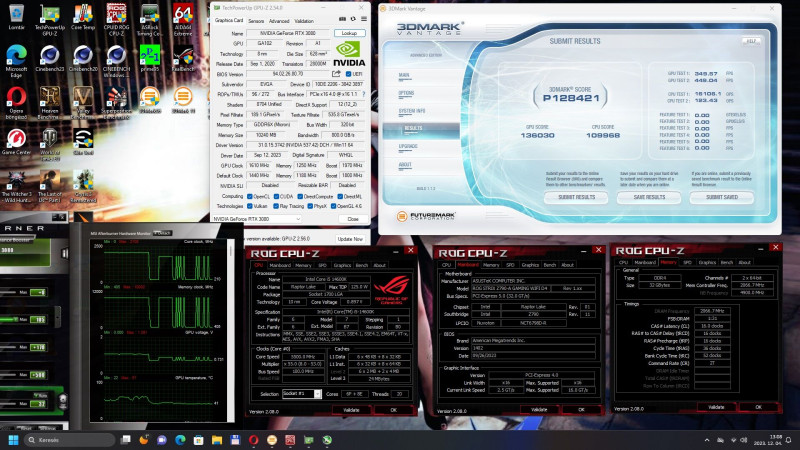The image size is (800, 450).
Task: Open the Cinebench23 desktop shortcut
Action: [x=49, y=59]
